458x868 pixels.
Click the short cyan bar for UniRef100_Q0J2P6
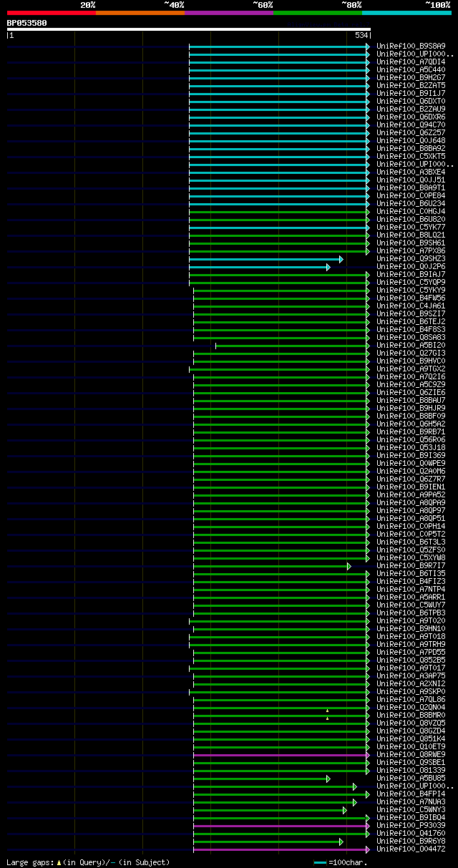coord(259,267)
